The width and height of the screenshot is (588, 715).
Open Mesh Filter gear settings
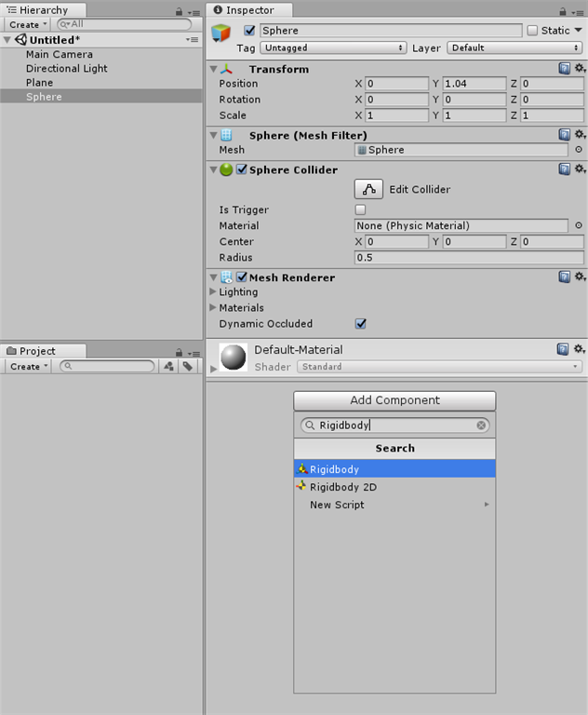[x=580, y=134]
